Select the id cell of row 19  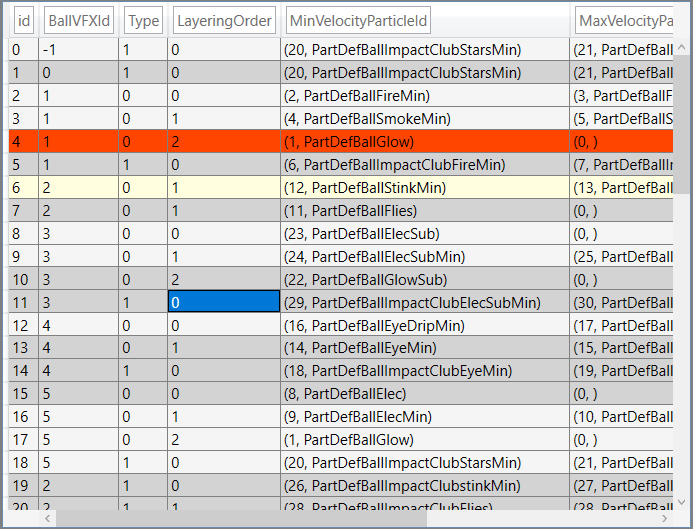coord(23,485)
